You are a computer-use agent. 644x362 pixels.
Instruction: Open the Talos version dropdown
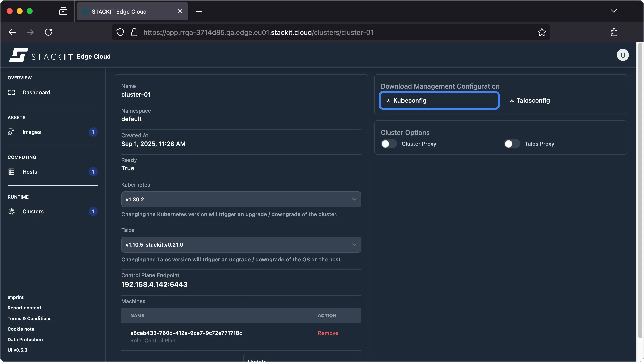click(241, 244)
